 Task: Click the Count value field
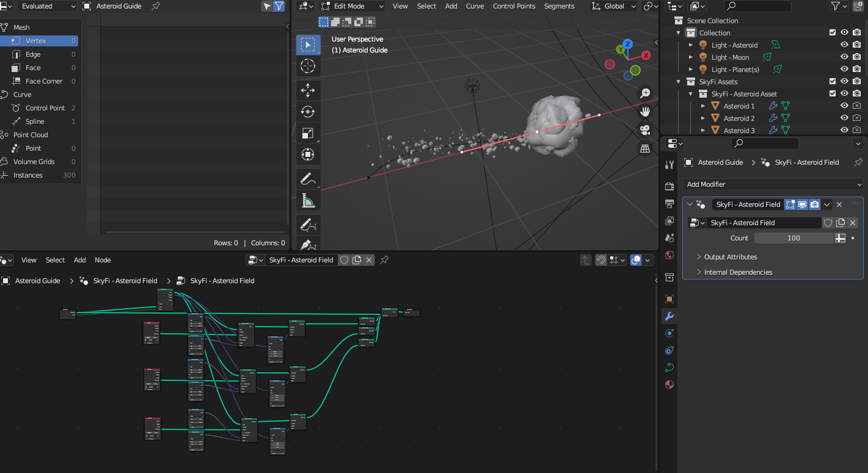tap(794, 238)
